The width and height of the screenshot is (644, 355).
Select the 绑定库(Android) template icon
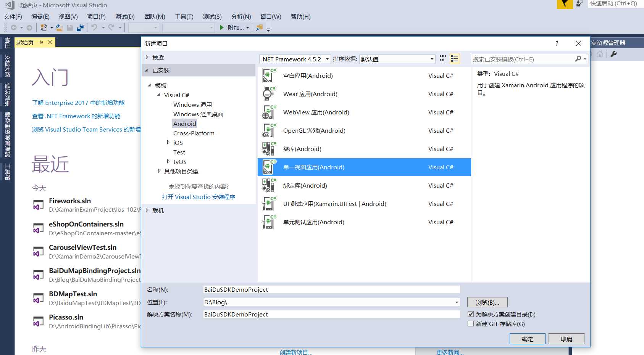[x=269, y=185]
